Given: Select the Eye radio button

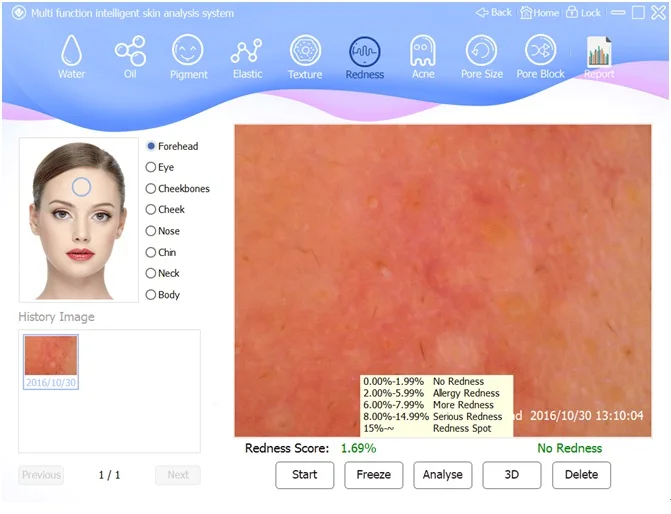Looking at the screenshot, I should point(151,167).
